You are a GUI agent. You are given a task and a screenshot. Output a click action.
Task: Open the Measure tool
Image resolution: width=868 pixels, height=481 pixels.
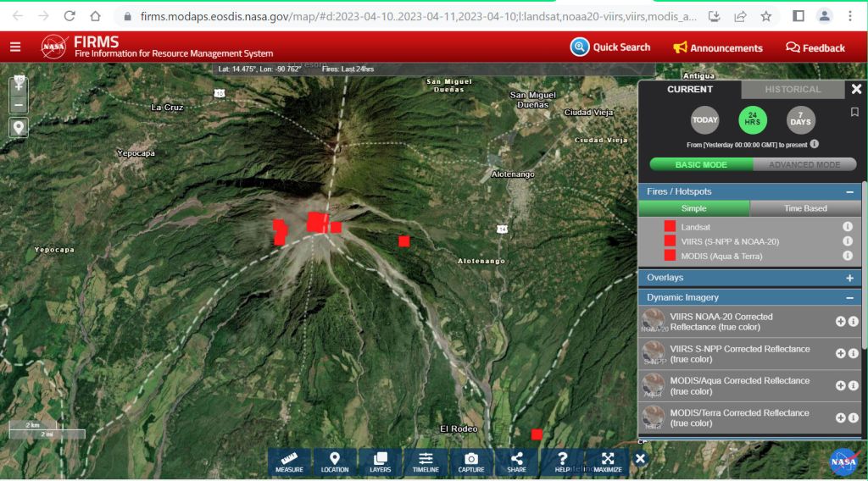pos(289,462)
